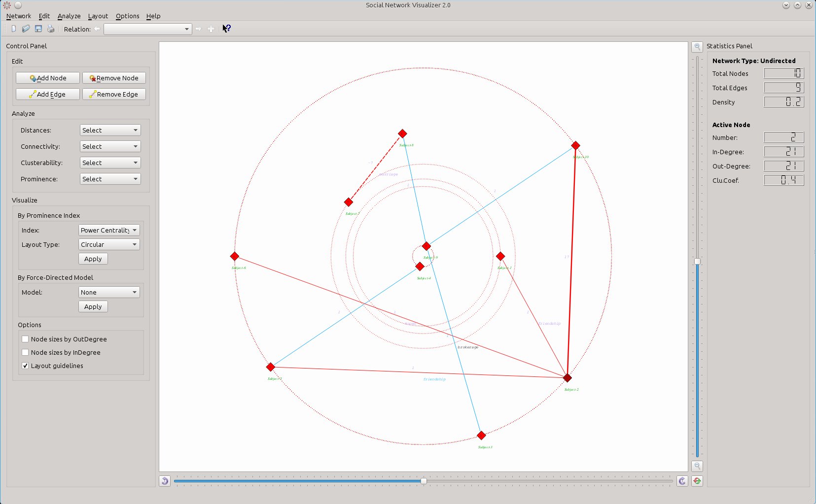Zoom out using bottom magnifier icon
The image size is (816, 504).
pyautogui.click(x=697, y=466)
